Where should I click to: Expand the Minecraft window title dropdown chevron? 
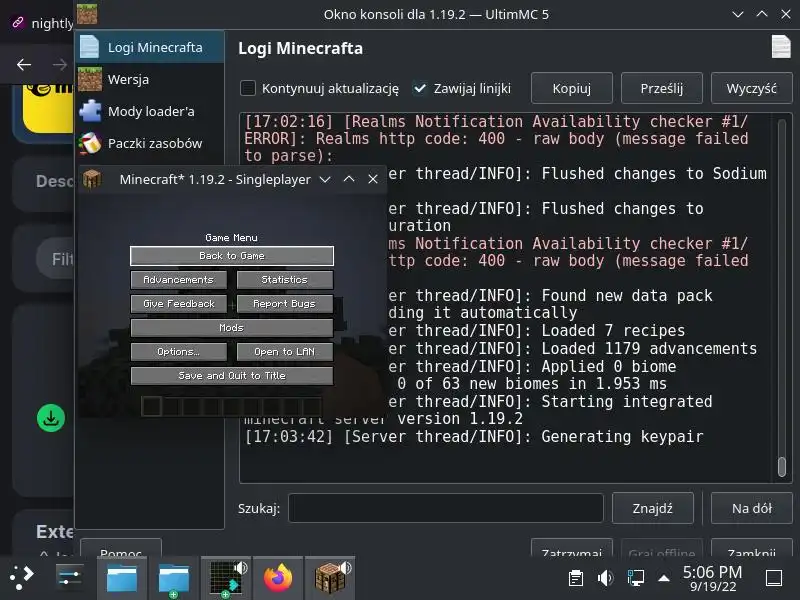pyautogui.click(x=325, y=179)
